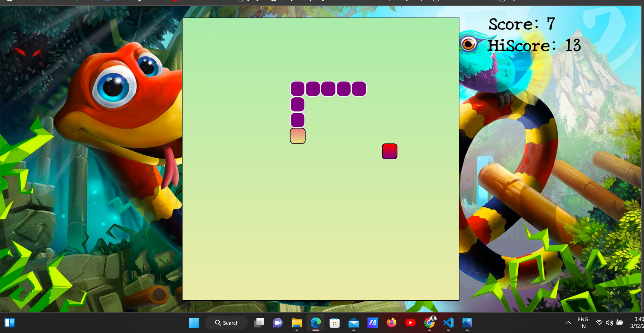Switch keyboard layout via ENG indicator

coord(583,323)
